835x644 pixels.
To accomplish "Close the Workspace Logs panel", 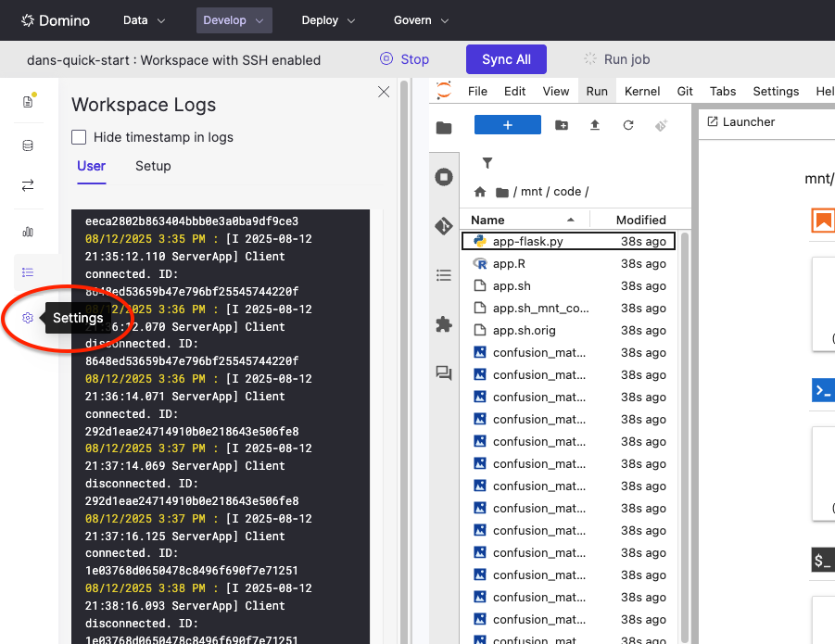I will click(x=384, y=92).
